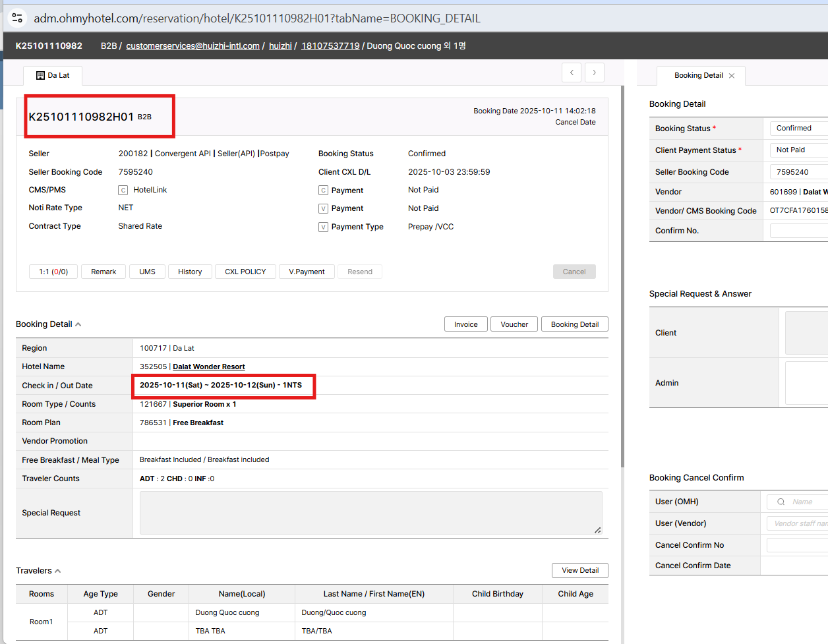The image size is (828, 644).
Task: Click the hotel building icon on Da Lat tab
Action: (x=40, y=76)
